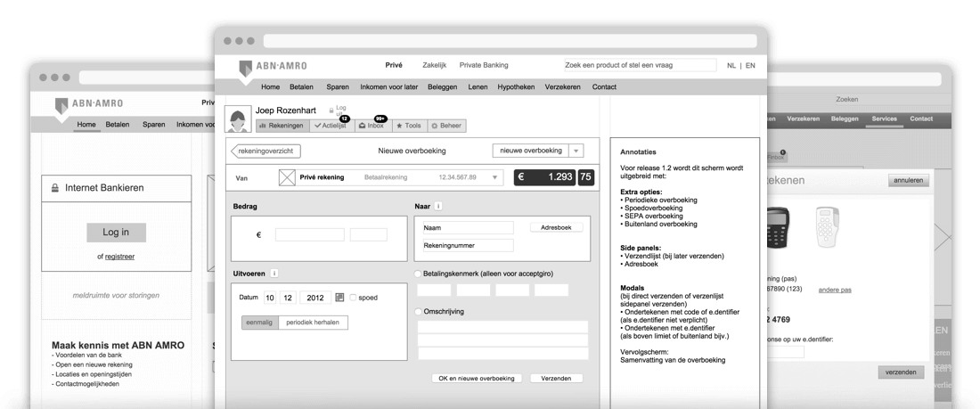Click Home in the left window menu

pyautogui.click(x=86, y=125)
